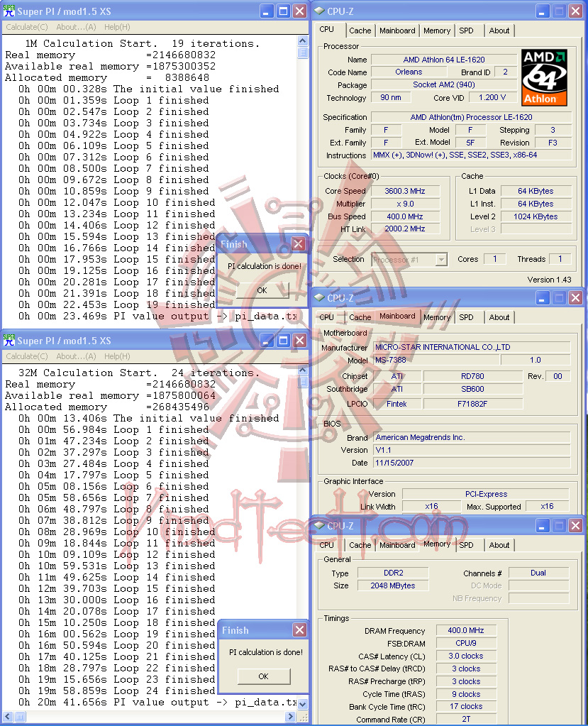
Task: Click the Graphic Interface version PCI-Express
Action: click(x=486, y=494)
